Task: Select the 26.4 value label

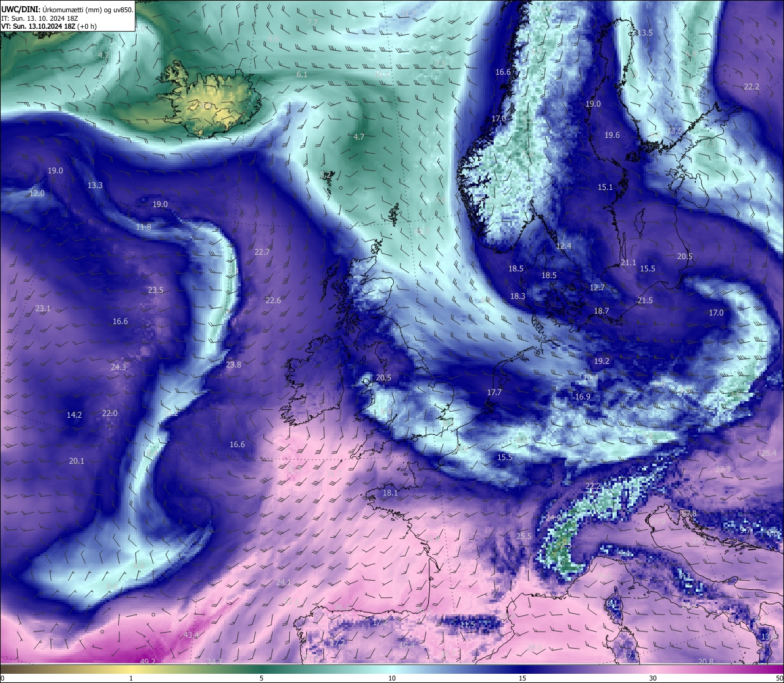Action: pyautogui.click(x=768, y=453)
